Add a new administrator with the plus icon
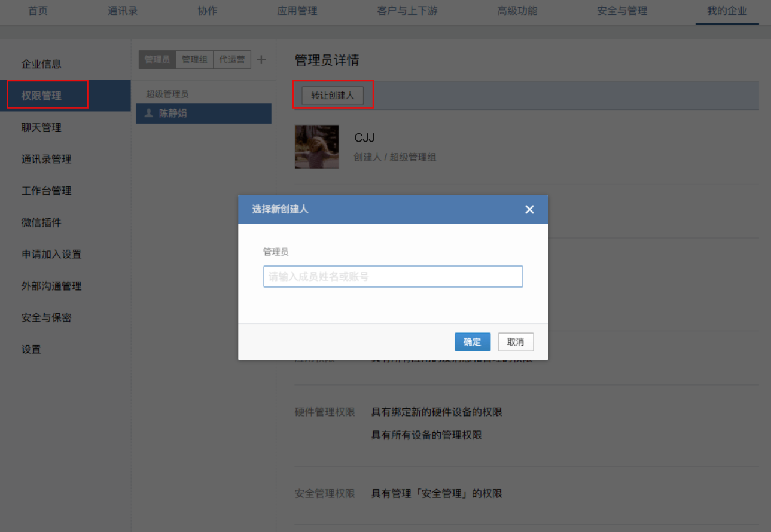This screenshot has width=771, height=532. point(261,60)
